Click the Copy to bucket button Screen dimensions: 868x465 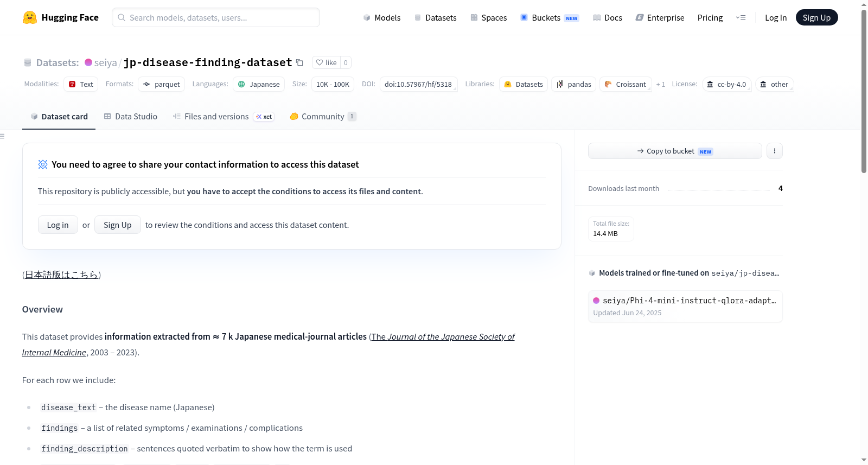[675, 151]
